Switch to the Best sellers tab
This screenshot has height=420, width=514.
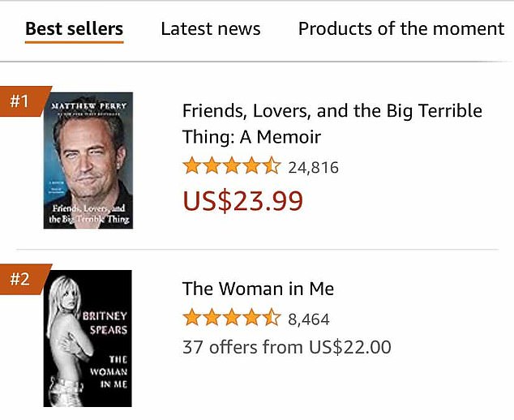[x=74, y=29]
